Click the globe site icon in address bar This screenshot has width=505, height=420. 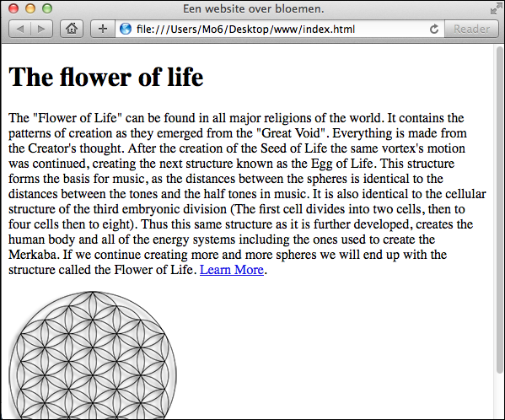(x=126, y=29)
